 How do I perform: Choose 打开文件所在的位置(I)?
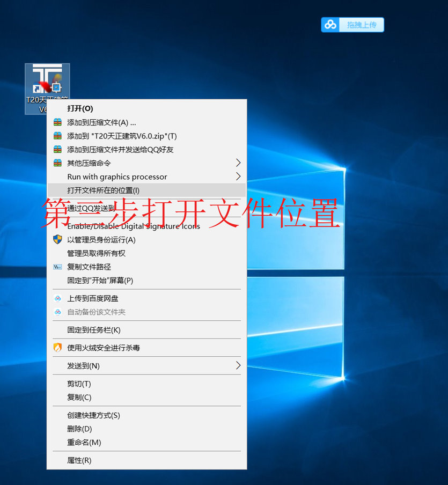click(146, 190)
